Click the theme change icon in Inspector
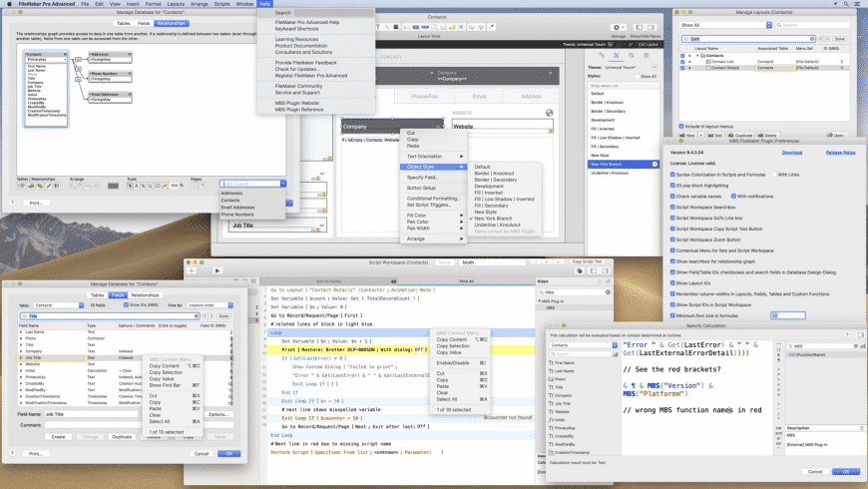This screenshot has width=868, height=489. pos(653,67)
